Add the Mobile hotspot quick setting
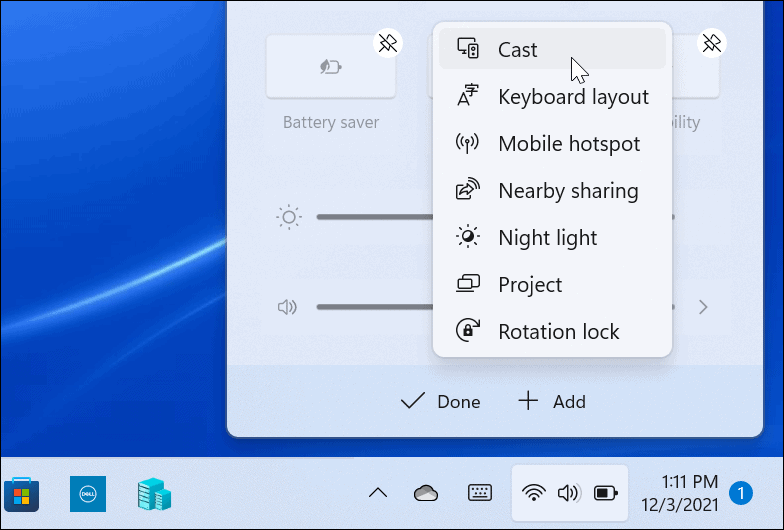Screen dimensions: 784x530 (552, 144)
